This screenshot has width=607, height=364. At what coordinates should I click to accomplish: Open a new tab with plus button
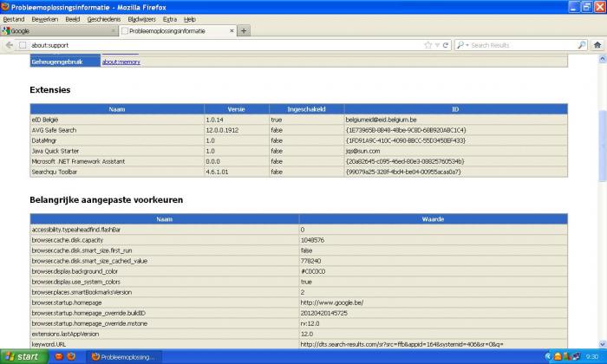click(x=244, y=30)
